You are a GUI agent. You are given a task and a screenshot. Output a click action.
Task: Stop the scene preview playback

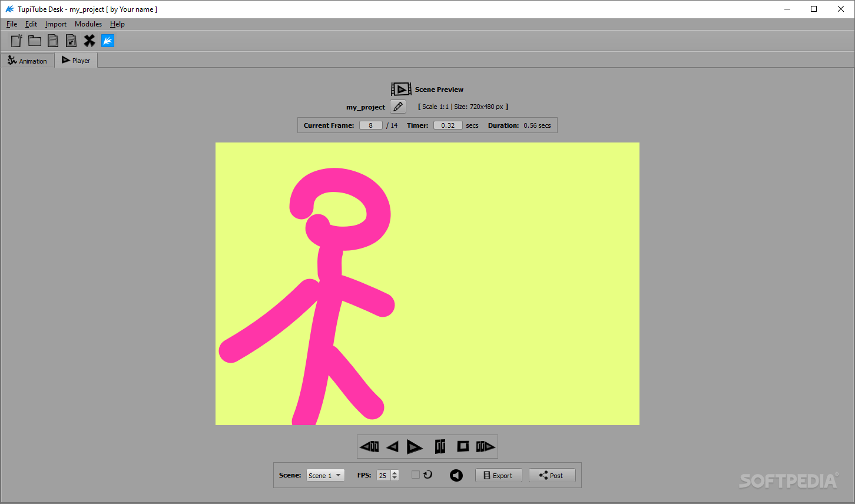point(463,446)
